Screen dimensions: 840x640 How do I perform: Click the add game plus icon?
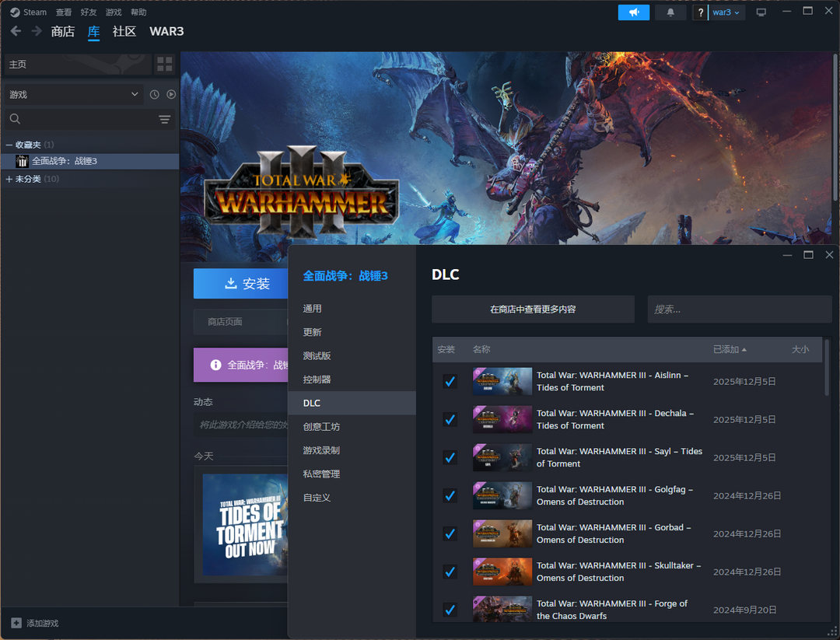pos(16,623)
